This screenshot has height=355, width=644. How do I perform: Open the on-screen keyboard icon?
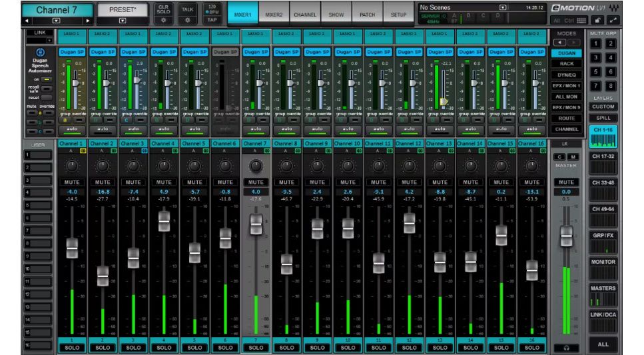581,20
